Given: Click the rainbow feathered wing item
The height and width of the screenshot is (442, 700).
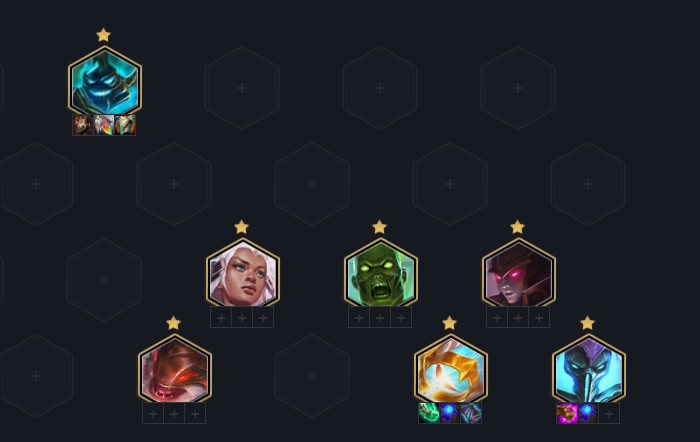Looking at the screenshot, I should (104, 125).
